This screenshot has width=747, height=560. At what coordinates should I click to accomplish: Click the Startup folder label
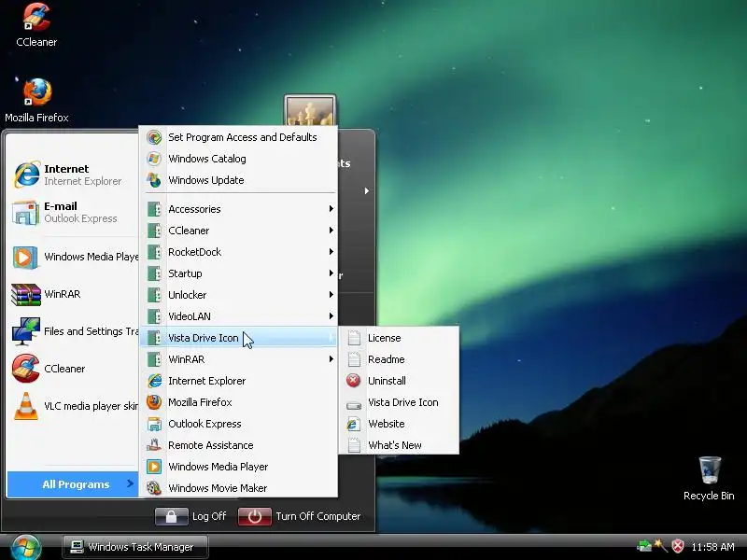pyautogui.click(x=185, y=273)
